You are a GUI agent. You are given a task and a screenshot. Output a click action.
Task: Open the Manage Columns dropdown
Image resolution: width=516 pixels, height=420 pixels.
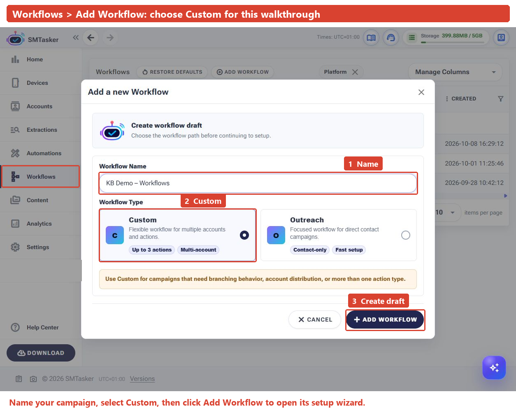455,72
